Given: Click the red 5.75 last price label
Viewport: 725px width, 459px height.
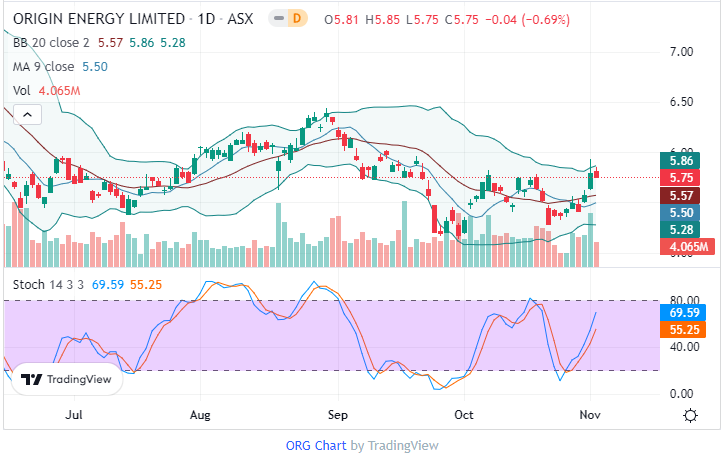Looking at the screenshot, I should point(683,178).
